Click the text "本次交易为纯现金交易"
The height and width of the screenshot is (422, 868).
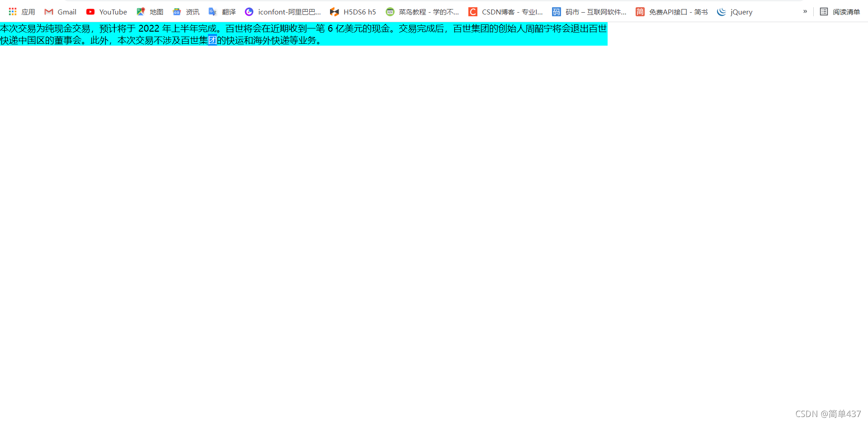[x=45, y=28]
